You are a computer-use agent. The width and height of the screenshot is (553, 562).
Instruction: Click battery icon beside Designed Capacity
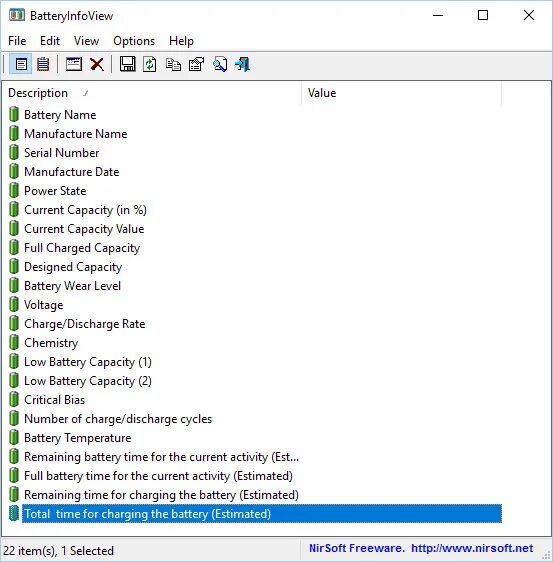point(14,266)
